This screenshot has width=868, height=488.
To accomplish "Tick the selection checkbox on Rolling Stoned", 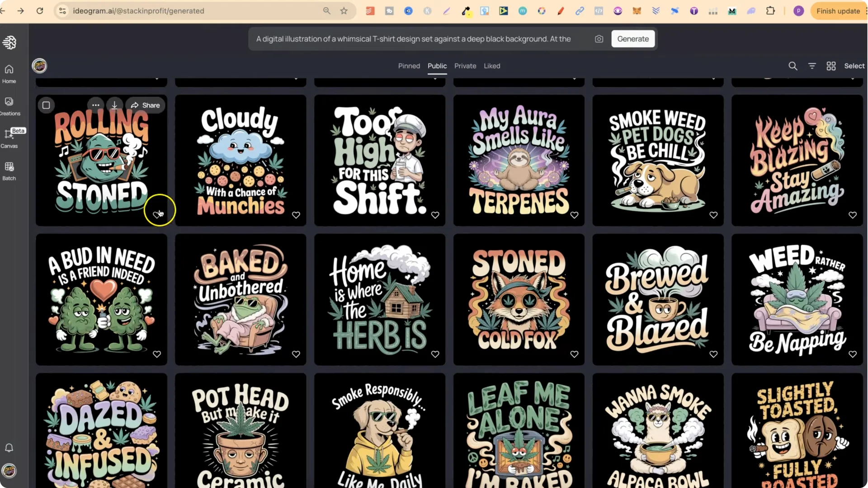I will [x=46, y=105].
